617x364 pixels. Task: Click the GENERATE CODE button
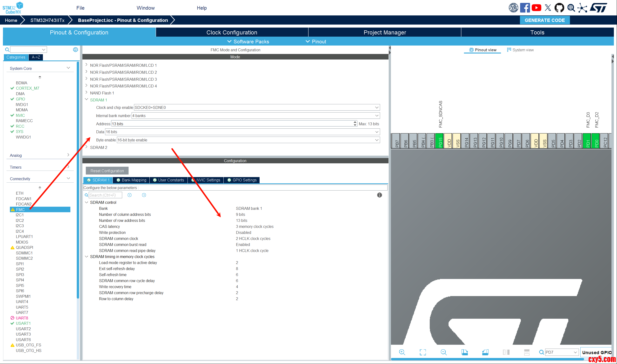[544, 20]
